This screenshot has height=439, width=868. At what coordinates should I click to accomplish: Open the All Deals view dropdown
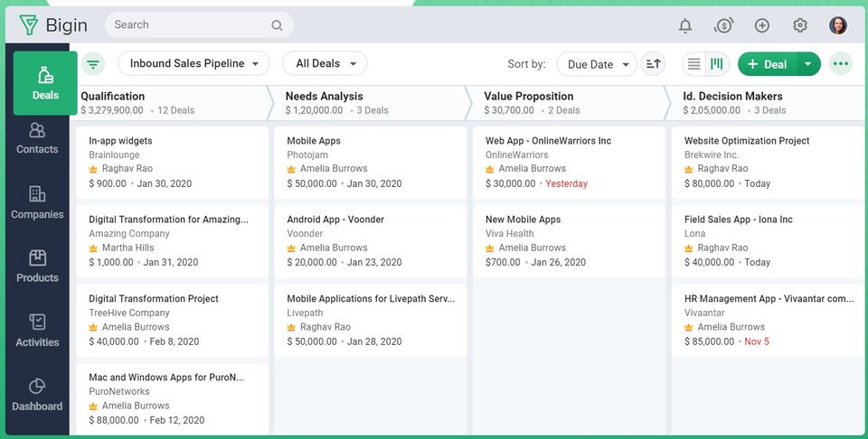click(325, 64)
